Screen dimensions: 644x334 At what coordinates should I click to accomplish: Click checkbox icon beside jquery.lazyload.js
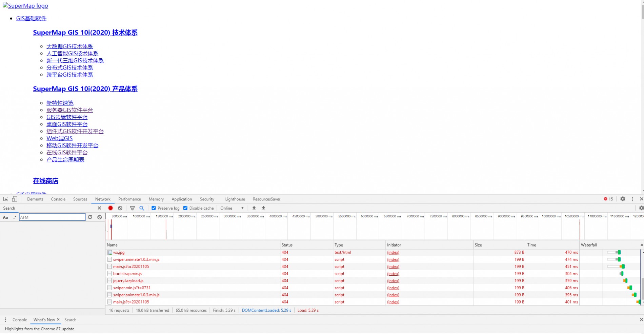(109, 281)
